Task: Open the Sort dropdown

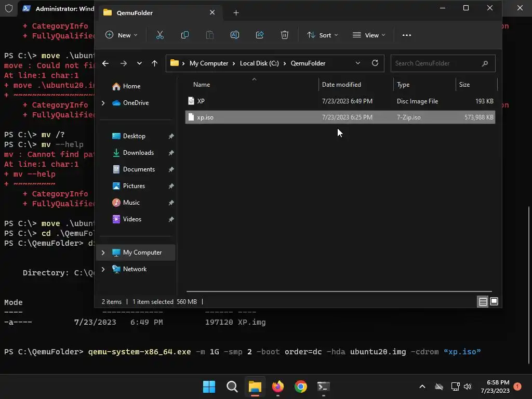Action: (x=323, y=35)
